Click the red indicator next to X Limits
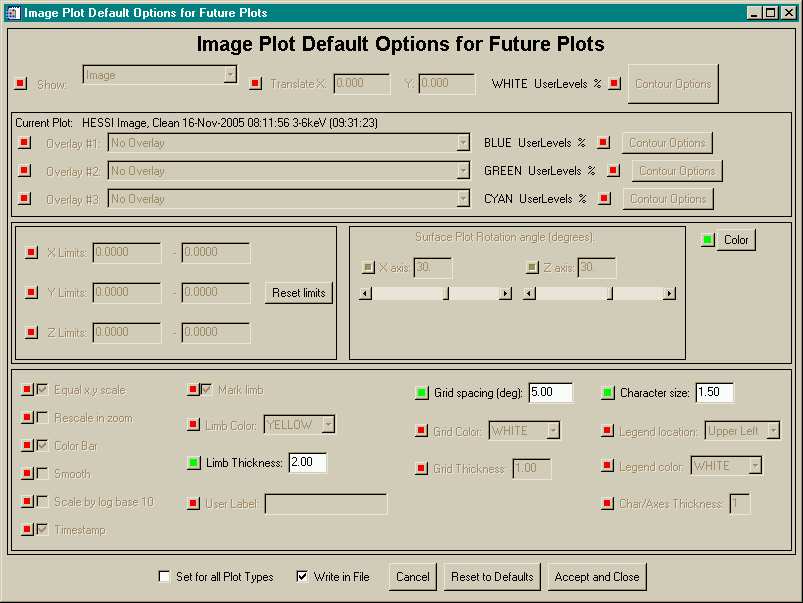803x603 pixels. [31, 253]
